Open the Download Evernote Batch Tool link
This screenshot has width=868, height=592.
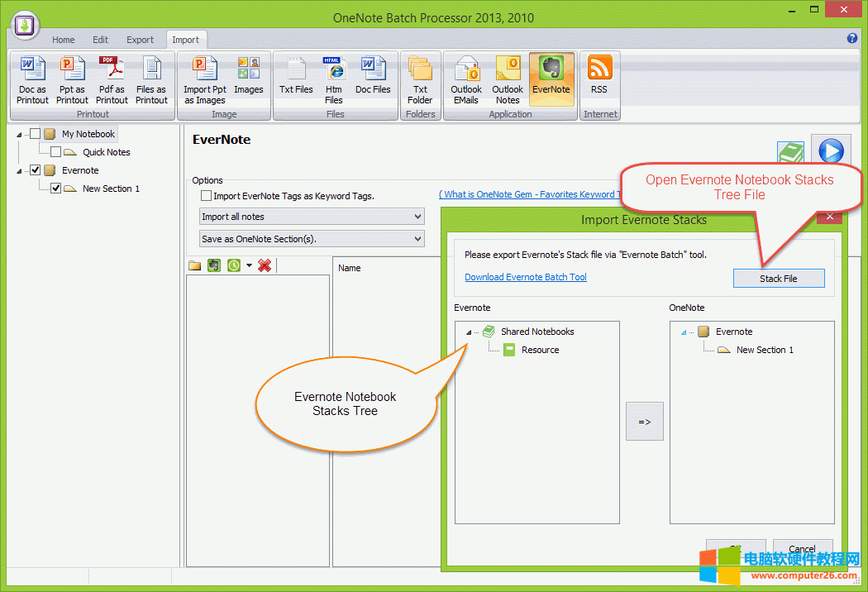coord(525,277)
